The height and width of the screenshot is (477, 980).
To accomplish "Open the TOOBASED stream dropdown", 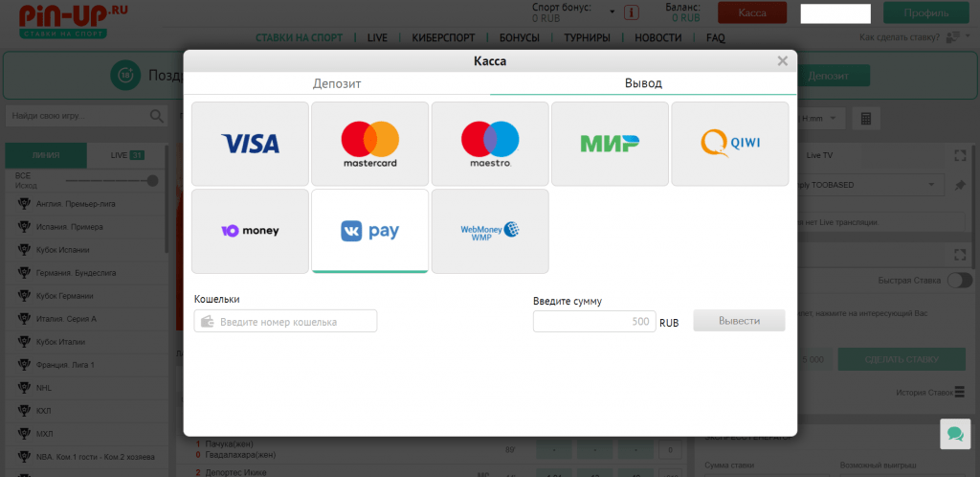I will [x=870, y=185].
